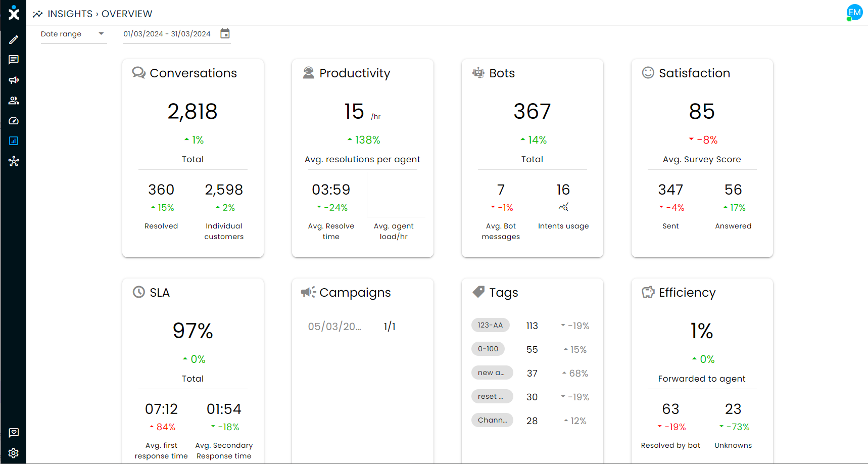Open the Bots card title
The image size is (868, 464).
click(x=502, y=73)
